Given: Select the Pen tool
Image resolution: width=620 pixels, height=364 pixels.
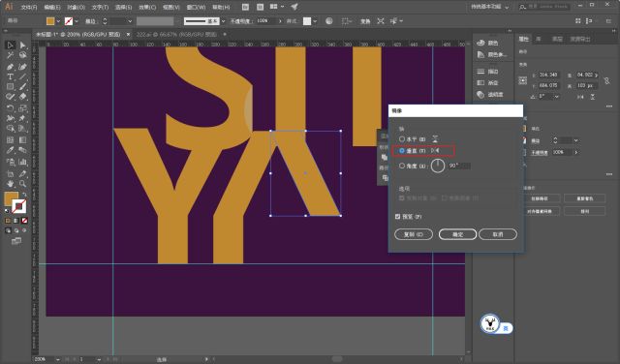Looking at the screenshot, I should pyautogui.click(x=10, y=67).
